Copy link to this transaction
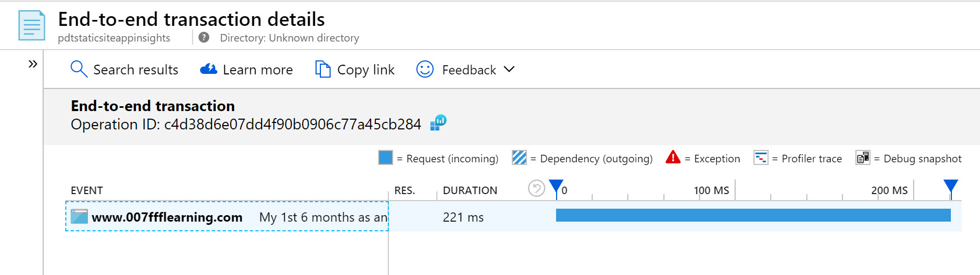The image size is (980, 275). 366,70
